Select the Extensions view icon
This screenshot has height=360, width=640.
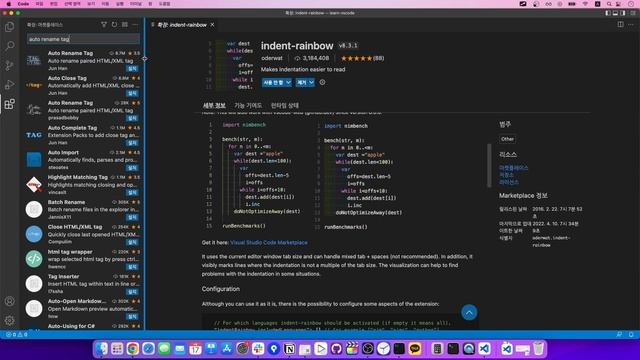[x=9, y=104]
